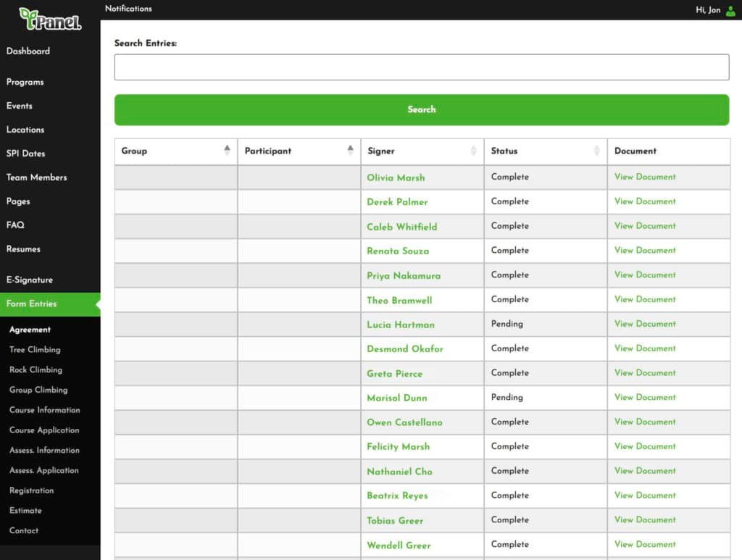Open Notifications in the top bar
This screenshot has width=742, height=560.
pos(128,9)
